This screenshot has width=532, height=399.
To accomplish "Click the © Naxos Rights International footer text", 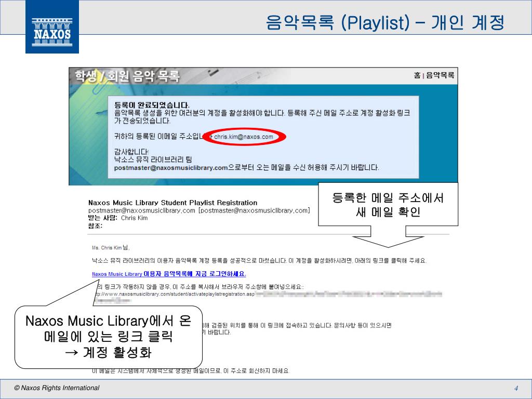I will 57,388.
